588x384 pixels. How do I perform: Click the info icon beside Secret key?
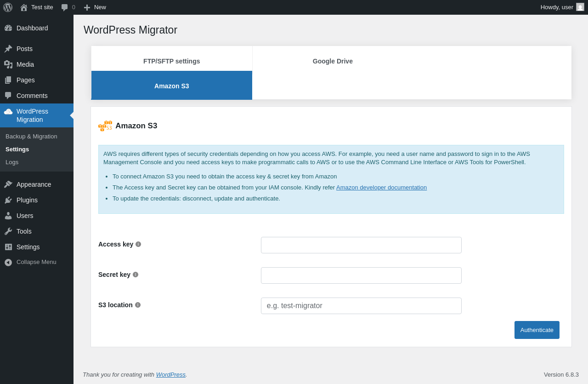pos(136,275)
